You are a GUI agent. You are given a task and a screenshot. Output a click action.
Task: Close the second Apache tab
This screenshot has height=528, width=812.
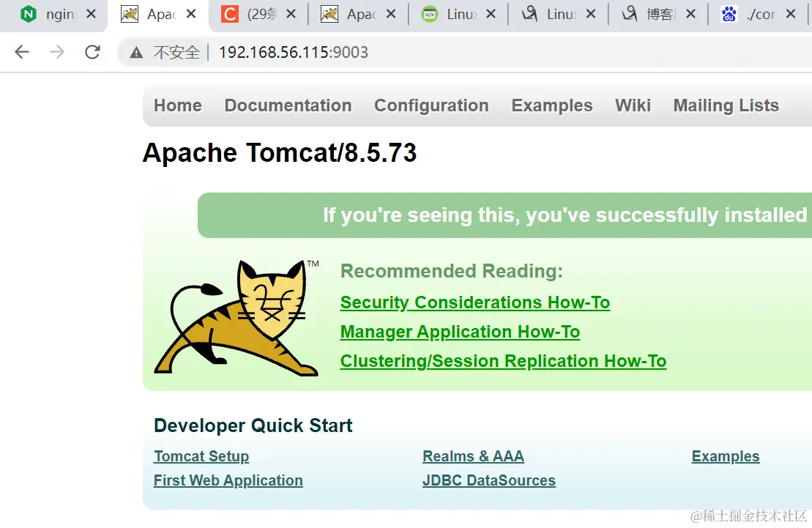point(391,14)
